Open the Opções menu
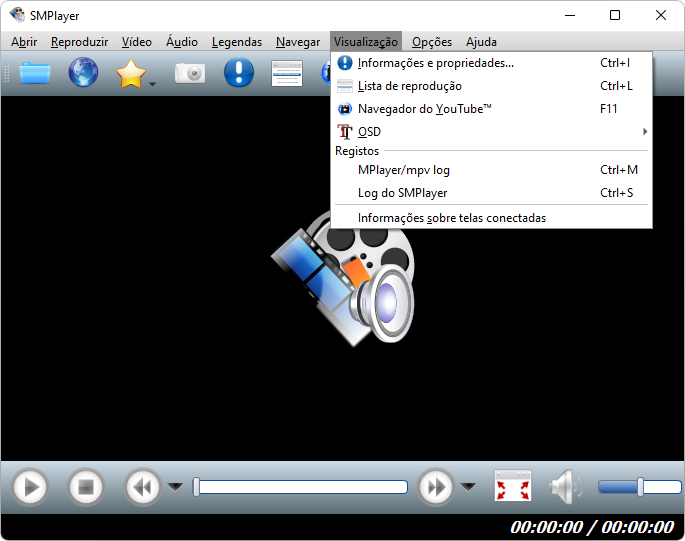 432,42
